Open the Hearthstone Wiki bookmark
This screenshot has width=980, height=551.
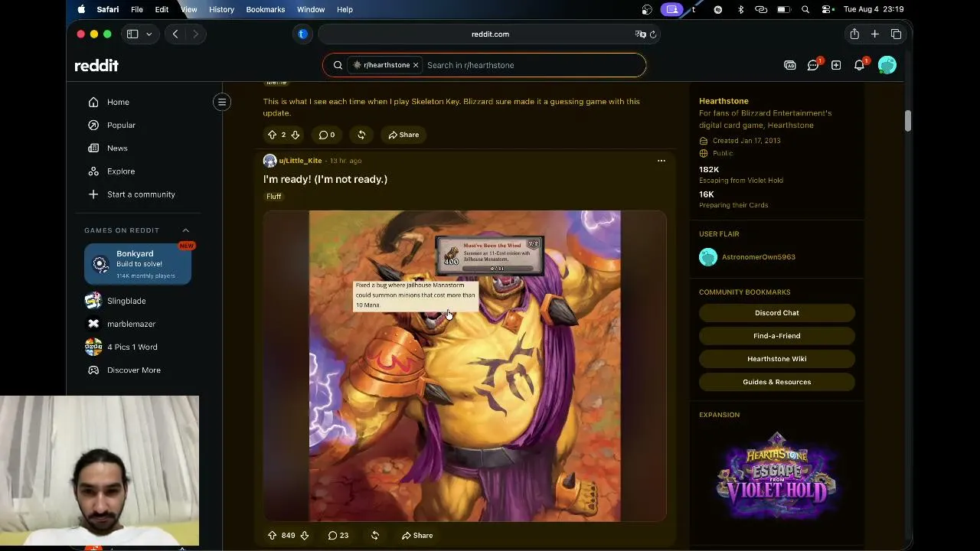776,359
